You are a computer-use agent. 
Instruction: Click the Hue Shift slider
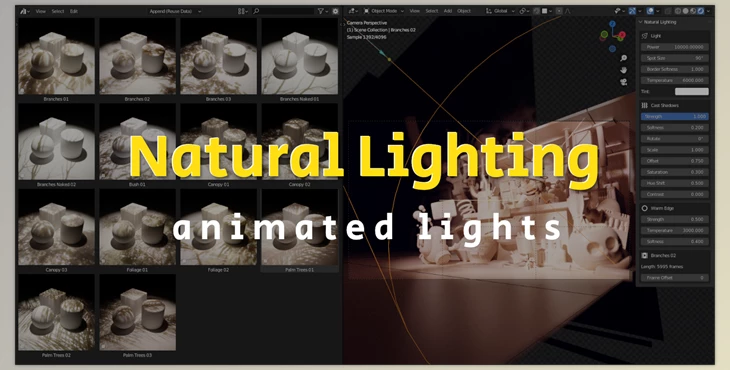coord(675,183)
